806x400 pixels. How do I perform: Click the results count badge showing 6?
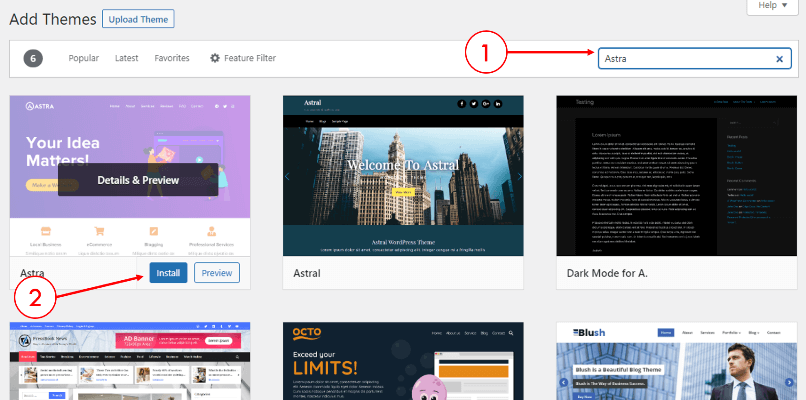tap(33, 59)
